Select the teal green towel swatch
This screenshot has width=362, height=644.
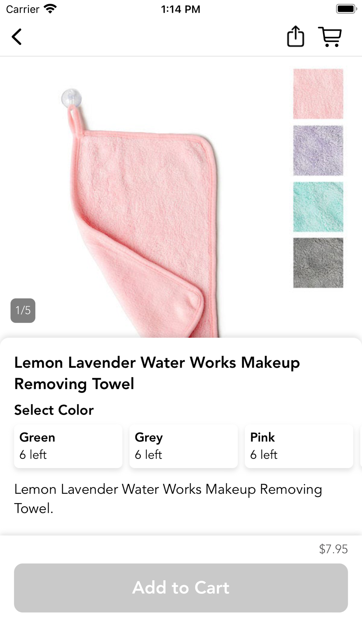click(318, 207)
